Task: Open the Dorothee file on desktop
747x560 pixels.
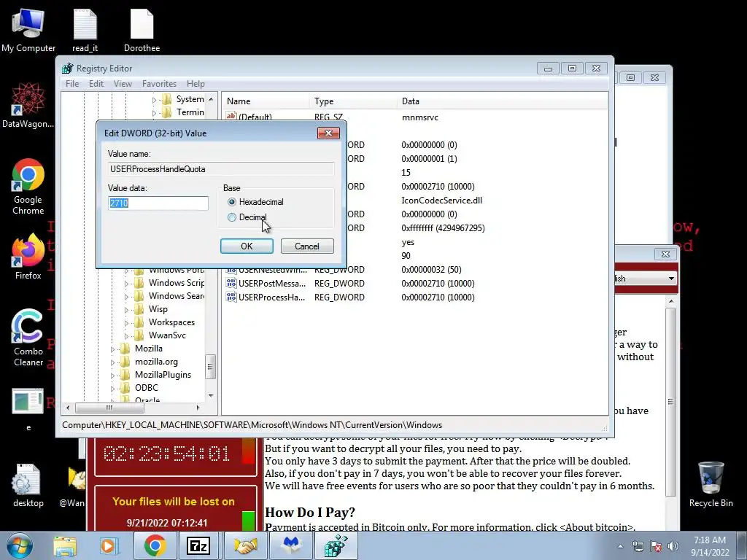Action: (x=142, y=29)
